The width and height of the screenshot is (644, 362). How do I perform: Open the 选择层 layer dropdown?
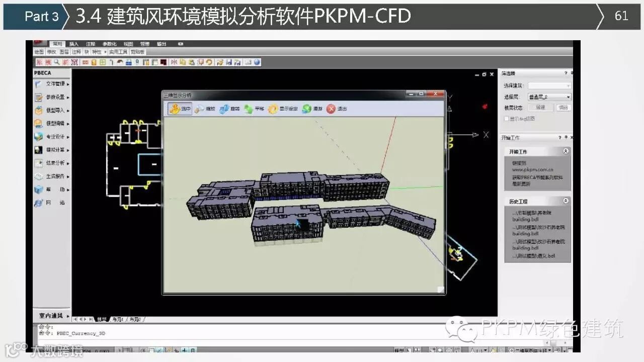click(549, 97)
